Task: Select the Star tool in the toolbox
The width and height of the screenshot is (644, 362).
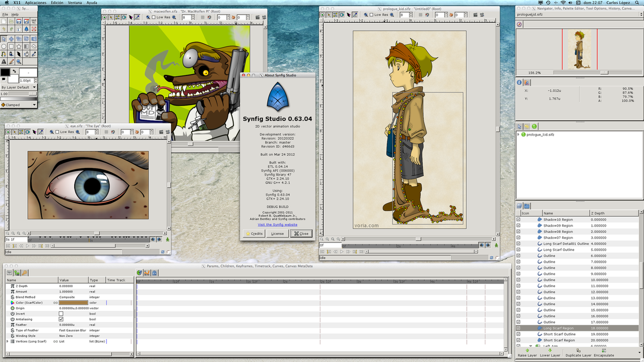Action: pos(19,46)
